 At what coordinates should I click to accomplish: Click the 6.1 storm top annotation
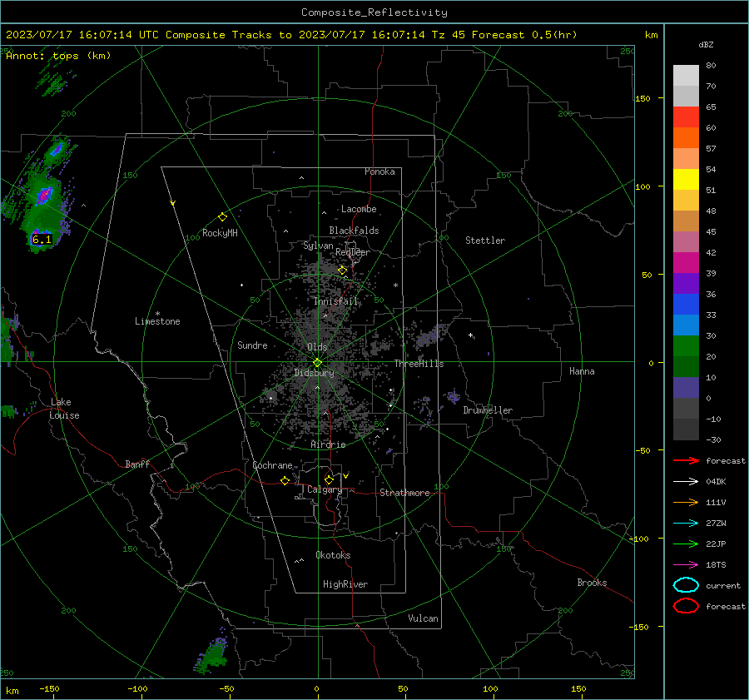(x=42, y=240)
